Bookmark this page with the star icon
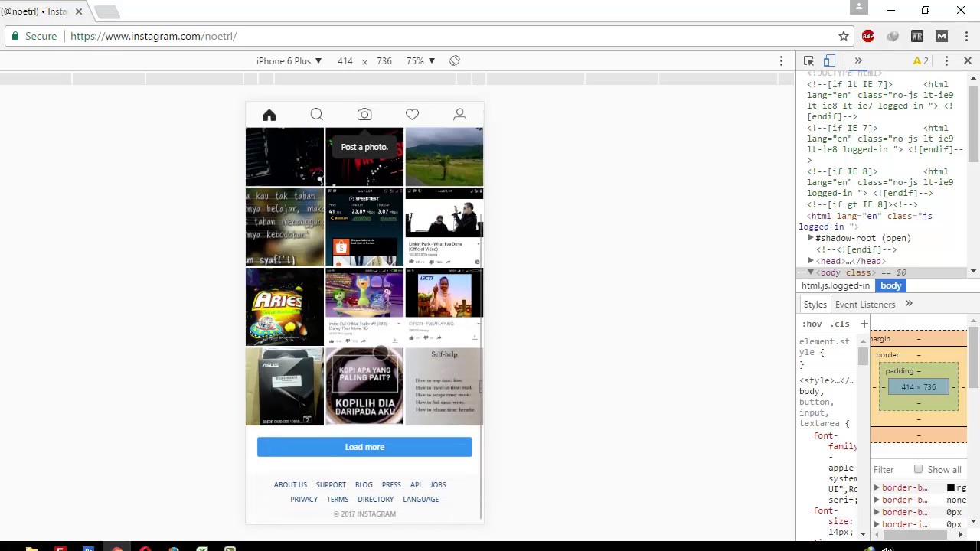This screenshot has height=551, width=980. coord(844,36)
